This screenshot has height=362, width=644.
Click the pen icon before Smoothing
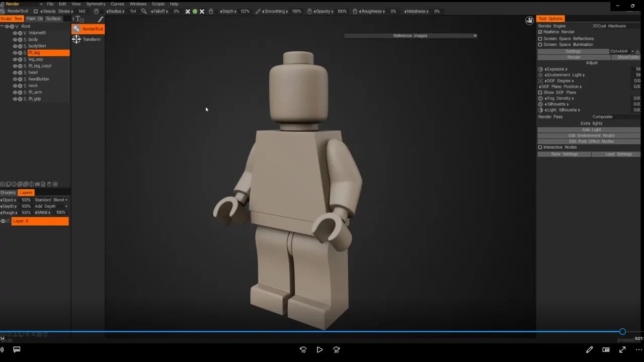258,11
